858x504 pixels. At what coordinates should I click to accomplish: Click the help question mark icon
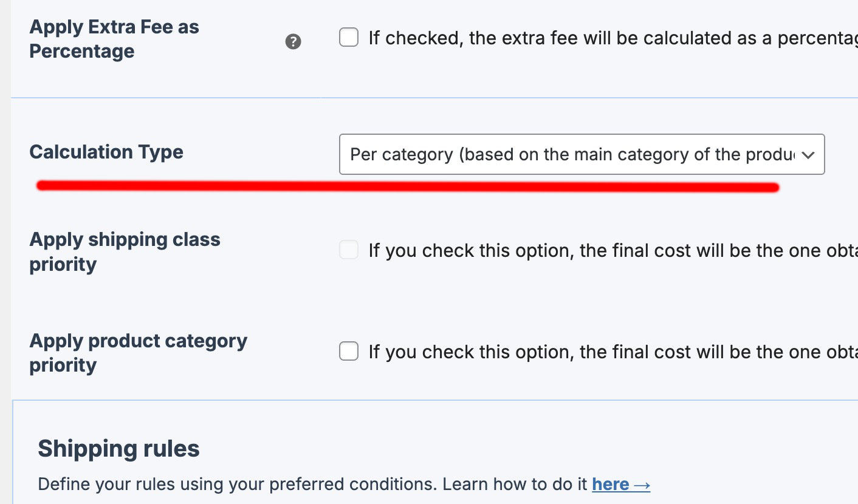pos(293,42)
